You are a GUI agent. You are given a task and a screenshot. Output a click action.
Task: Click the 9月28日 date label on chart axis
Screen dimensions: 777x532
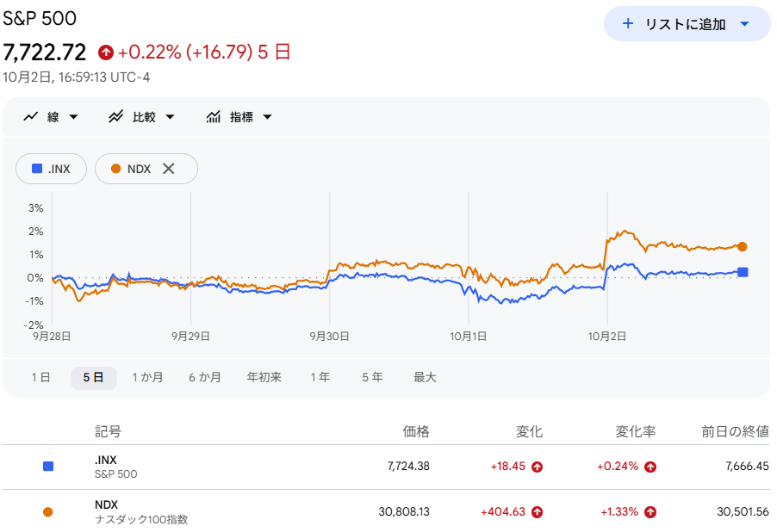[52, 337]
